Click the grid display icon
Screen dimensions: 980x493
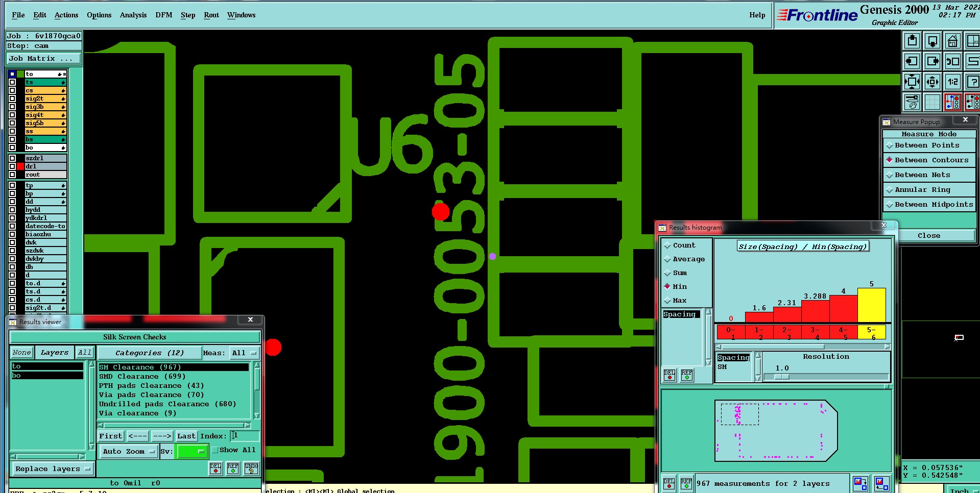[x=933, y=102]
